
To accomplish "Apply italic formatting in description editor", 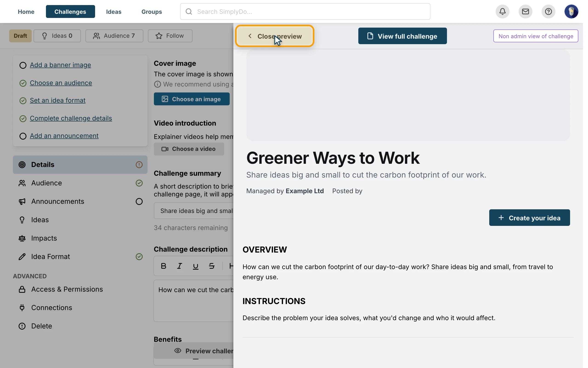I will (179, 266).
